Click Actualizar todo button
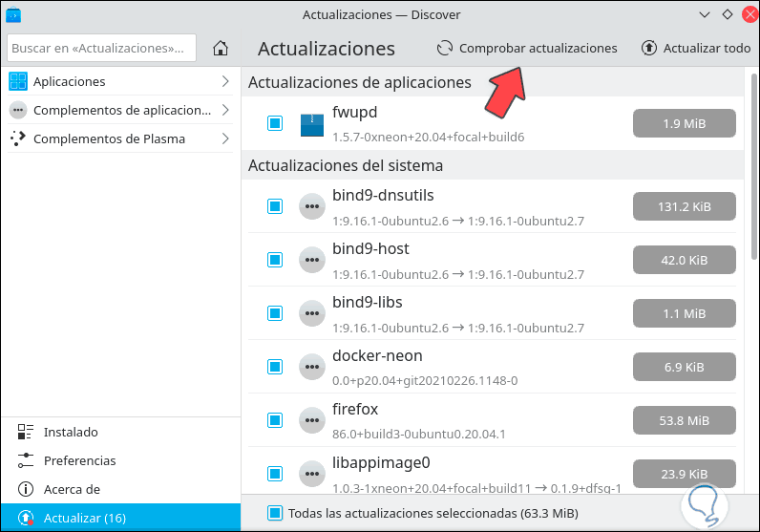Screen dimensions: 760x532 [696, 48]
